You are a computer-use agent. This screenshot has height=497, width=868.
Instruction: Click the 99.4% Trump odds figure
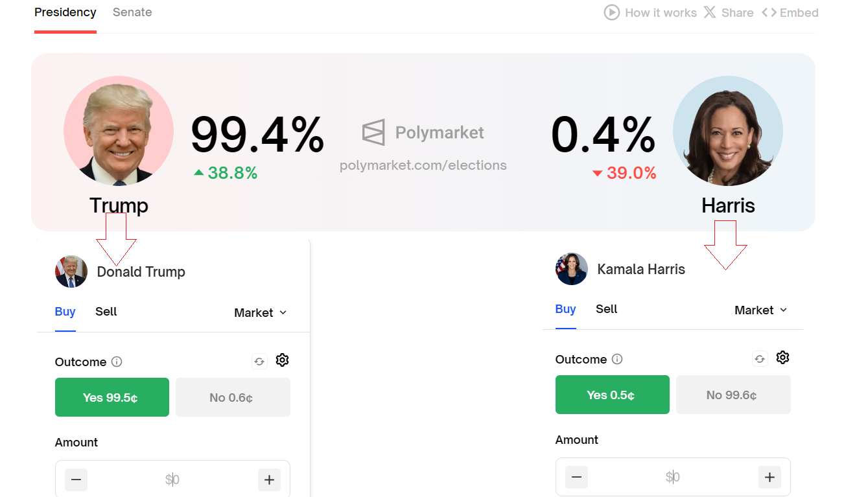[257, 134]
